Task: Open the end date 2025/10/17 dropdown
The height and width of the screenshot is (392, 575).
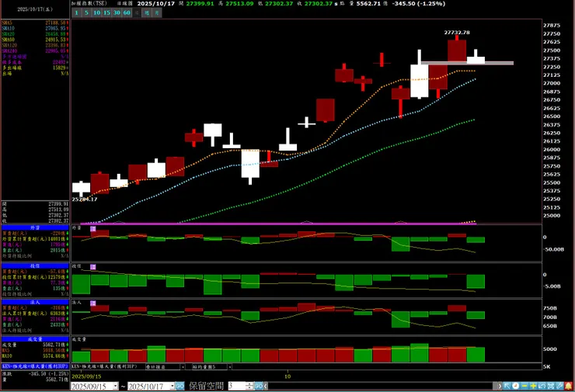Action: point(172,386)
